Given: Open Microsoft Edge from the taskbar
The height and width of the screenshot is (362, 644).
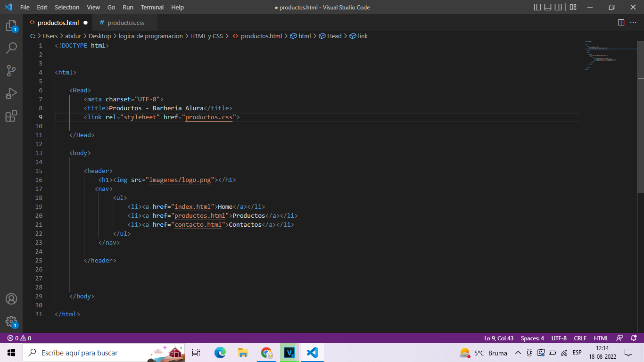Looking at the screenshot, I should coord(220,353).
